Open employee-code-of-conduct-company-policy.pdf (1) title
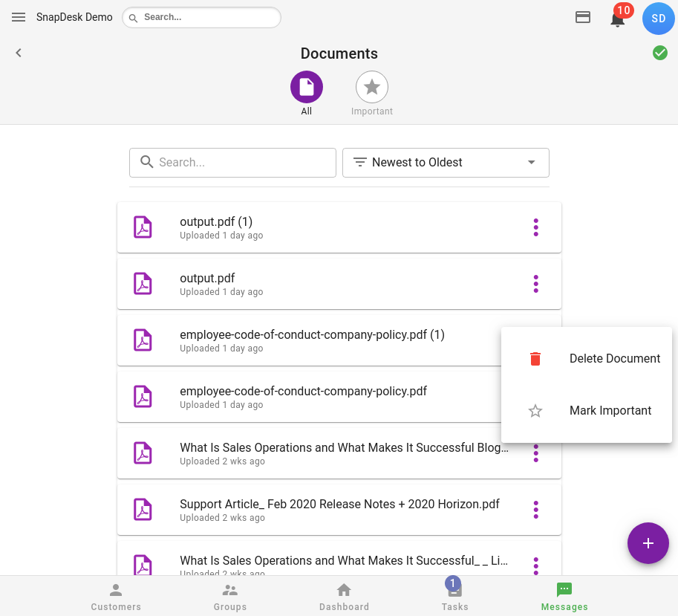The height and width of the screenshot is (616, 678). coord(312,335)
